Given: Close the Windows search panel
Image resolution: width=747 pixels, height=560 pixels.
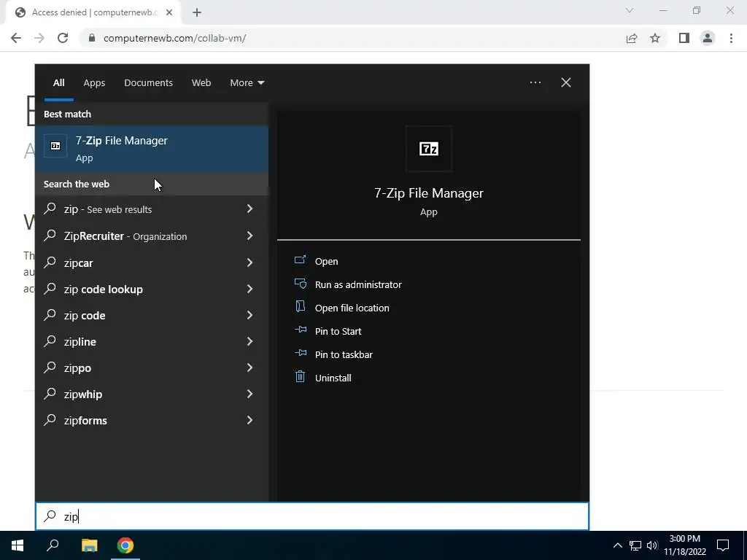Looking at the screenshot, I should click(566, 83).
